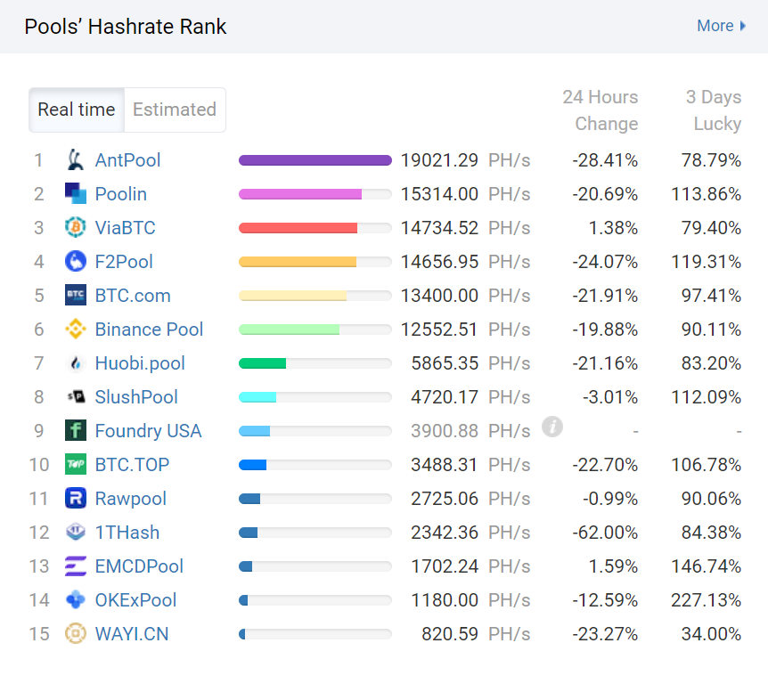Click the OKExPool logo icon
This screenshot has height=700, width=768.
pyautogui.click(x=76, y=599)
